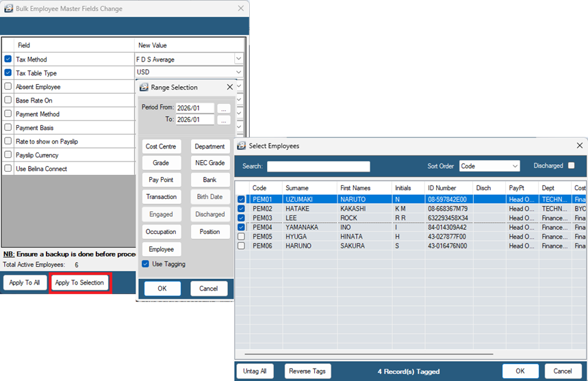This screenshot has height=381, width=588.
Task: Close the Bulk Employee Master Fields Change window
Action: [241, 8]
